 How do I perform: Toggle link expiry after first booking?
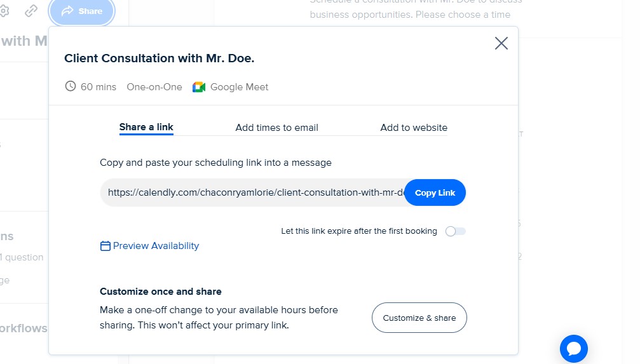pyautogui.click(x=455, y=231)
